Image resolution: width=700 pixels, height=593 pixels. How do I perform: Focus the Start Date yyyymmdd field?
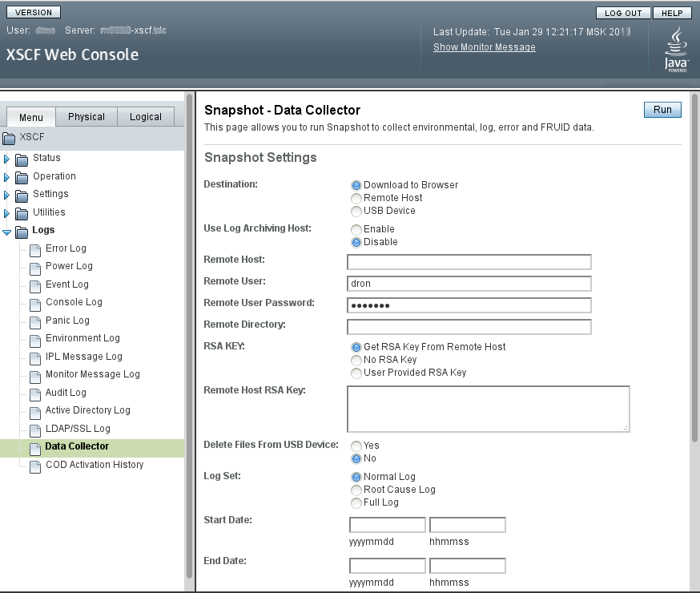(388, 525)
